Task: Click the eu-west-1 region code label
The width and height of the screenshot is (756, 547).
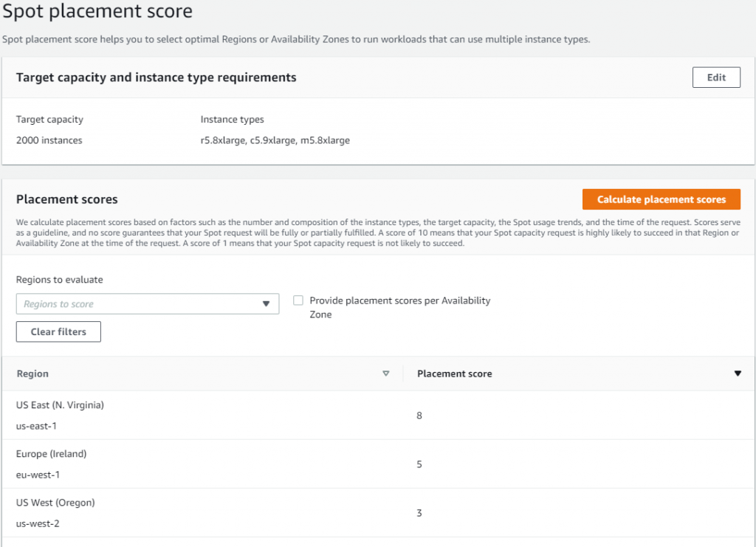Action: click(x=38, y=474)
